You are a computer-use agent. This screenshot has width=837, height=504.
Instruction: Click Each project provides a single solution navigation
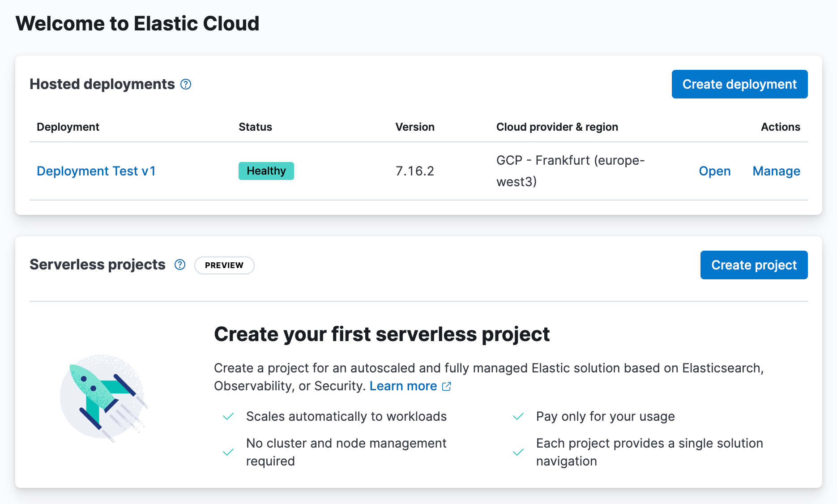pos(649,452)
